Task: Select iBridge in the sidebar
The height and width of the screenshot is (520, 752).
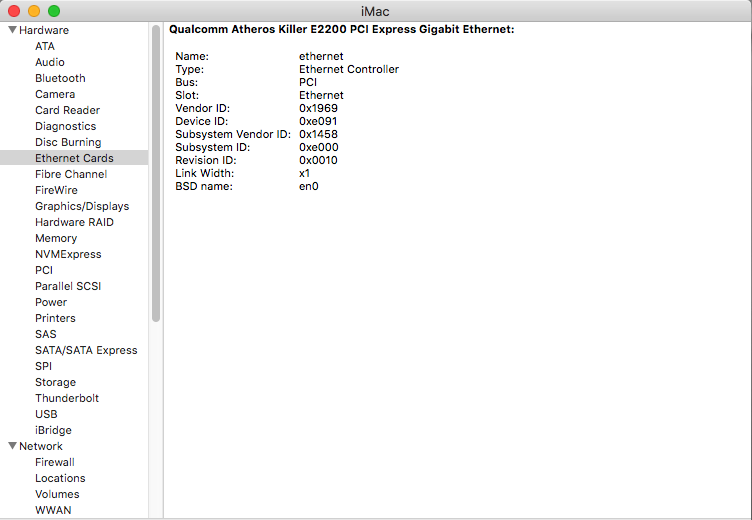Action: 53,430
